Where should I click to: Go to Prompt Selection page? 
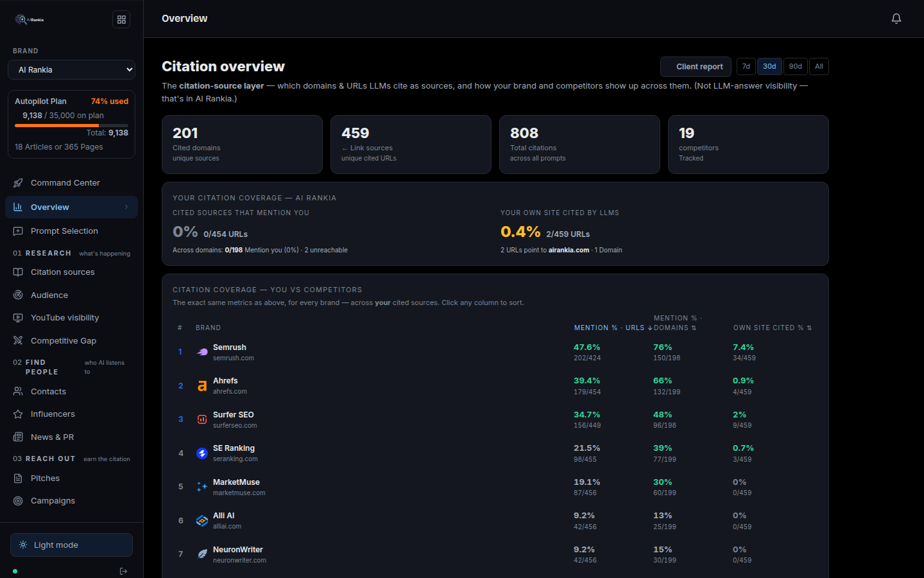pyautogui.click(x=71, y=231)
